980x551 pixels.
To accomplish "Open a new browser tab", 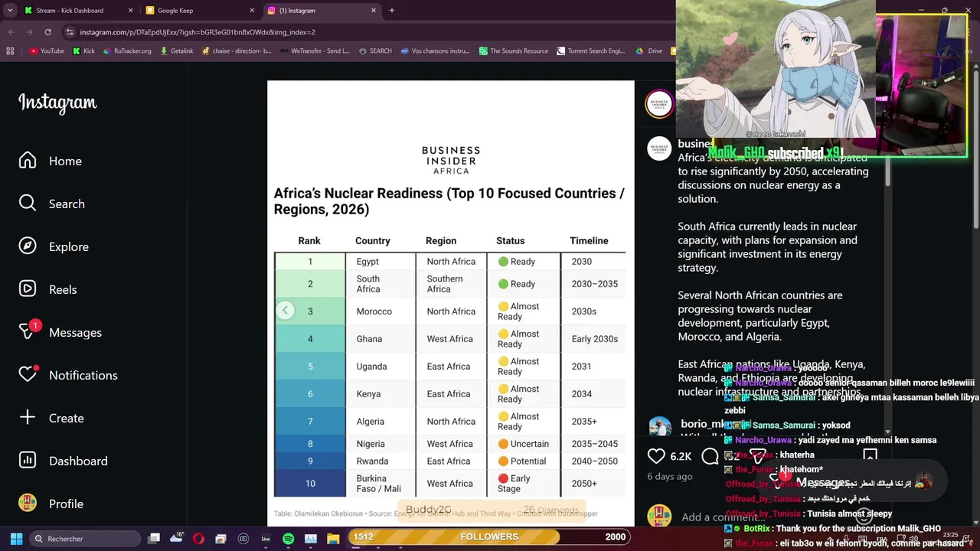I will pyautogui.click(x=392, y=11).
